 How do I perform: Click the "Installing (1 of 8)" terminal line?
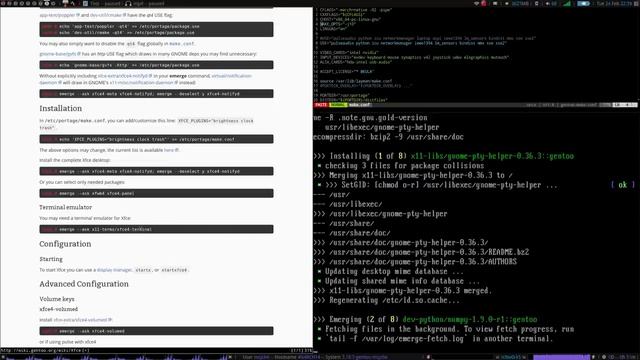pyautogui.click(x=444, y=156)
